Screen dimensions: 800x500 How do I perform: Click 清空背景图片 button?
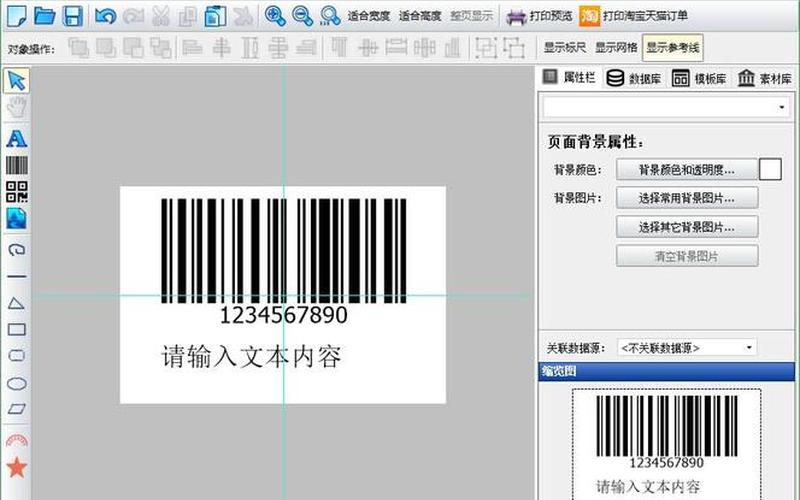(687, 256)
